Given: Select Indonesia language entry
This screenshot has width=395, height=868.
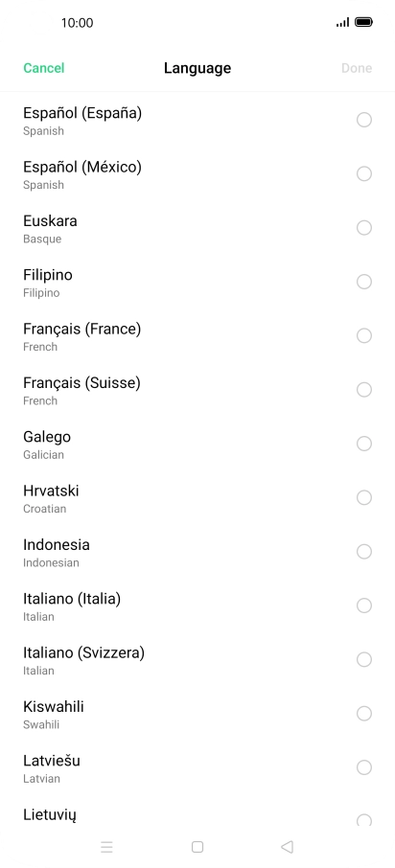Looking at the screenshot, I should [x=197, y=551].
